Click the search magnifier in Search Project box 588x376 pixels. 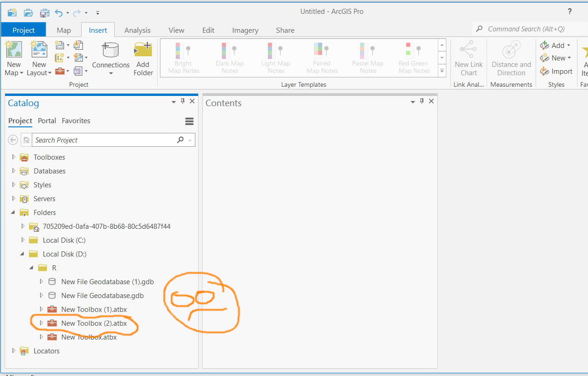pyautogui.click(x=180, y=140)
